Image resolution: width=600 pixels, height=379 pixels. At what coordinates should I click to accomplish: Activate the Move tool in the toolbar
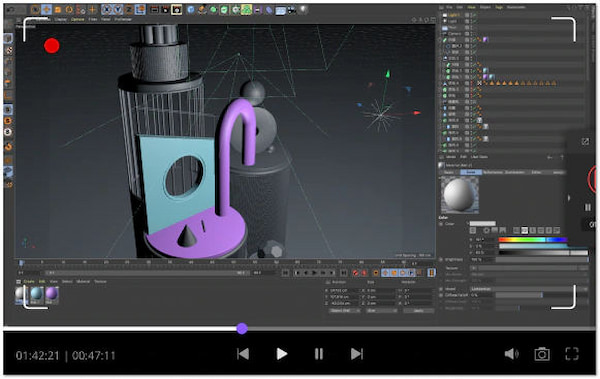click(x=46, y=10)
